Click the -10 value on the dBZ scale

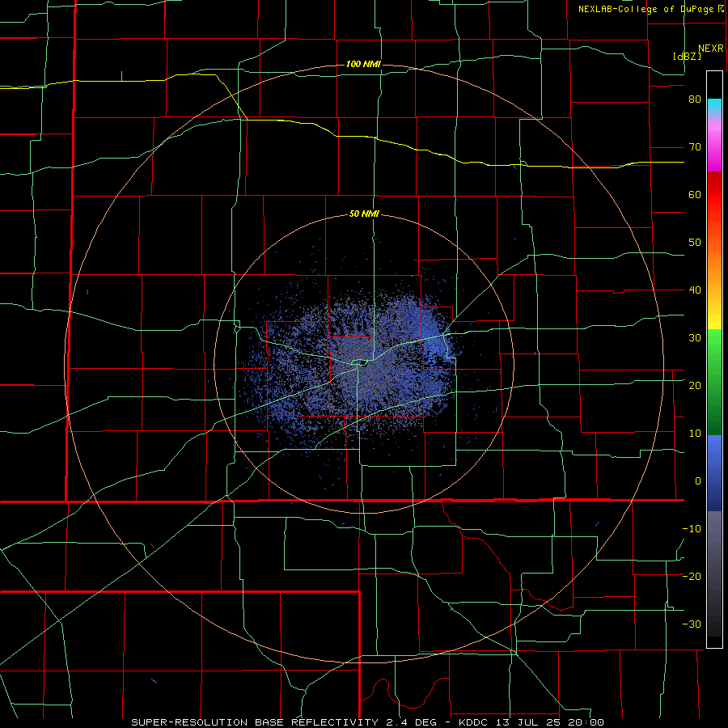692,528
